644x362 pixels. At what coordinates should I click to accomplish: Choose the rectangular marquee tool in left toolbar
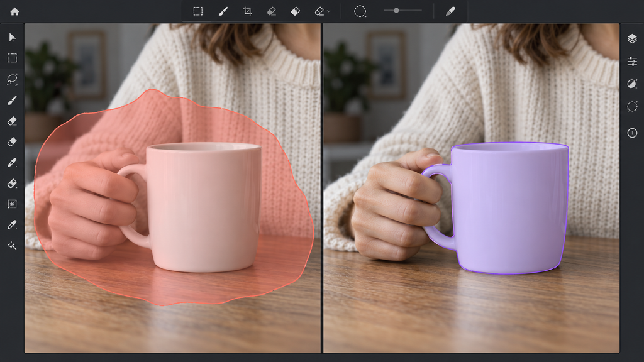tap(12, 58)
